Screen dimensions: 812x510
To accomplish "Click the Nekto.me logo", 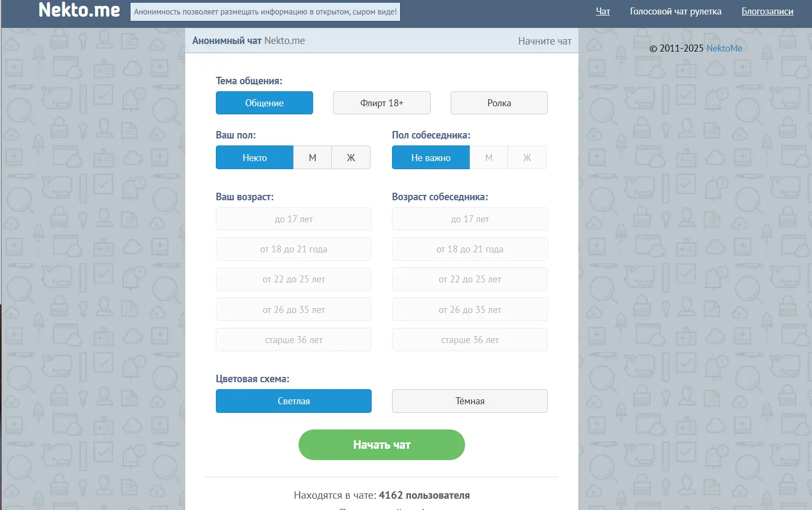I will pos(79,10).
